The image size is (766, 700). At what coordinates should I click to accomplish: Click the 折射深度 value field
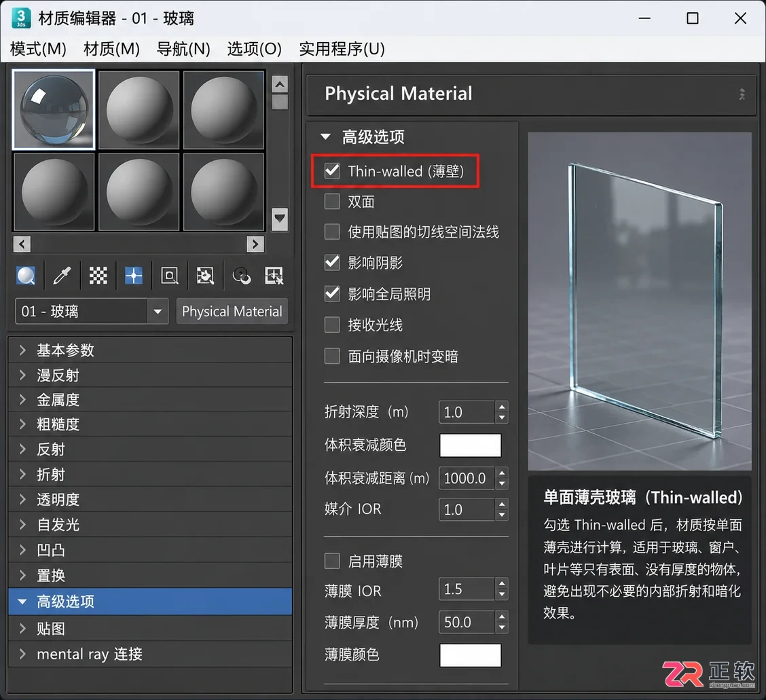467,412
